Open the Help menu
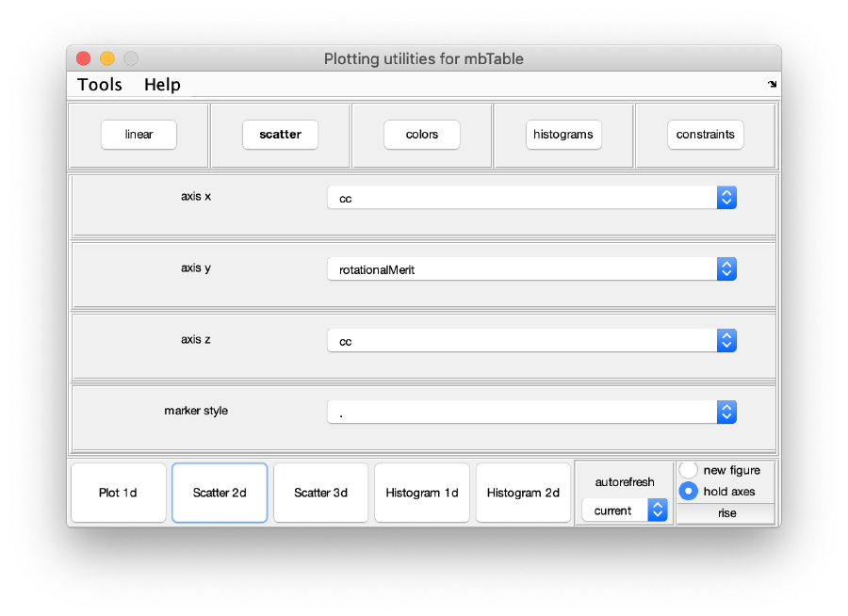Viewport: 848px width, 616px height. click(161, 85)
